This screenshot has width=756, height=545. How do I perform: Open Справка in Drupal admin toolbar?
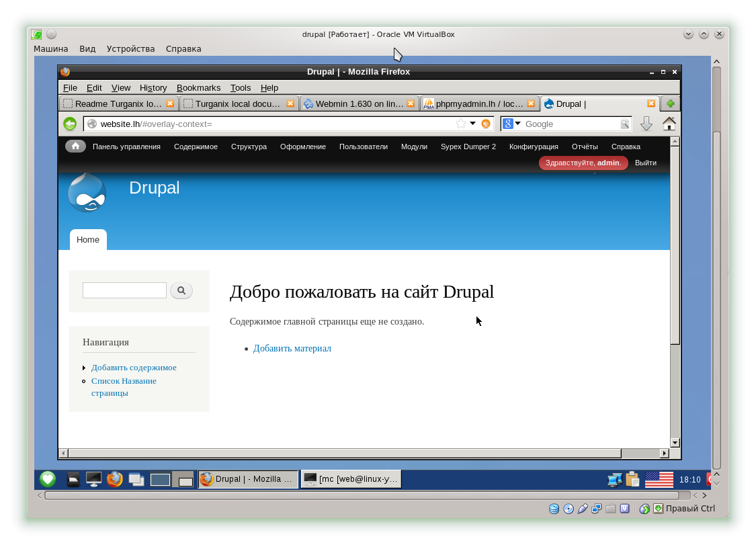point(626,146)
